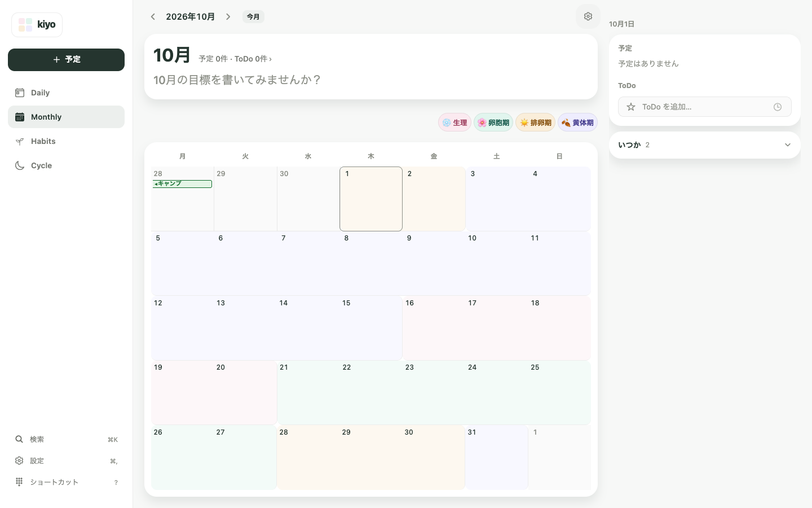Select October 15 on the calendar

(371, 328)
